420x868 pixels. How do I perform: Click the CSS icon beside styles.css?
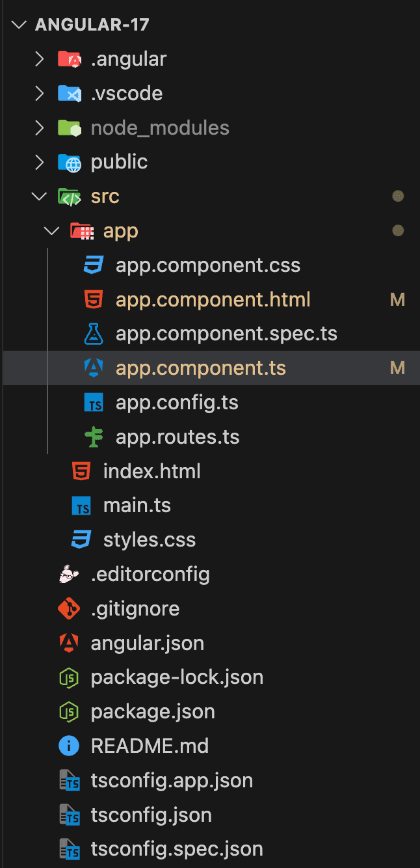pos(81,539)
